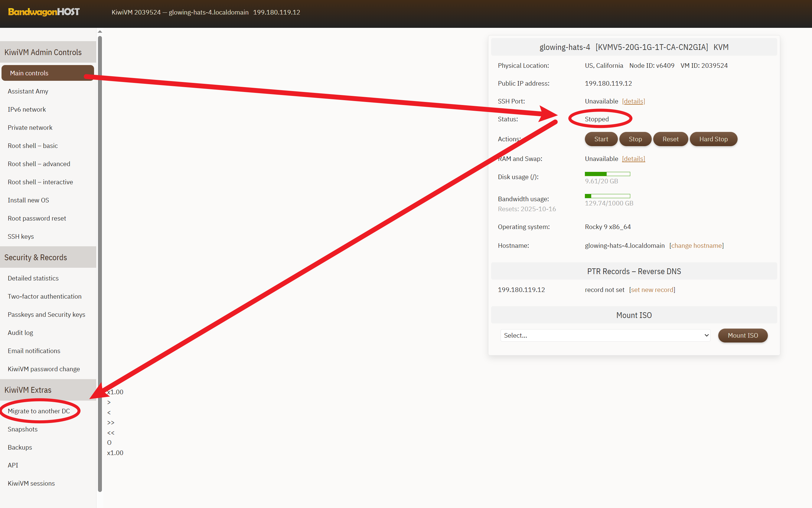The height and width of the screenshot is (508, 812).
Task: Click 'VM ID: 2039524' text
Action: pos(704,65)
